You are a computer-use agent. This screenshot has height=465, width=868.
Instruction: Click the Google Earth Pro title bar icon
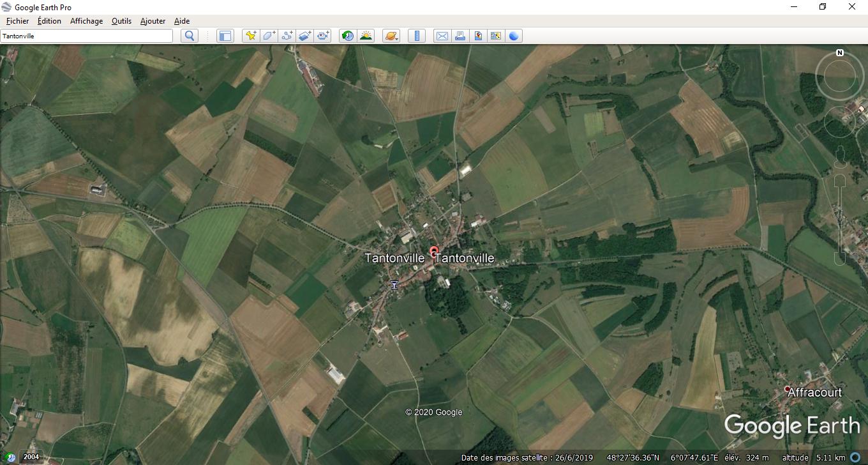click(x=7, y=7)
